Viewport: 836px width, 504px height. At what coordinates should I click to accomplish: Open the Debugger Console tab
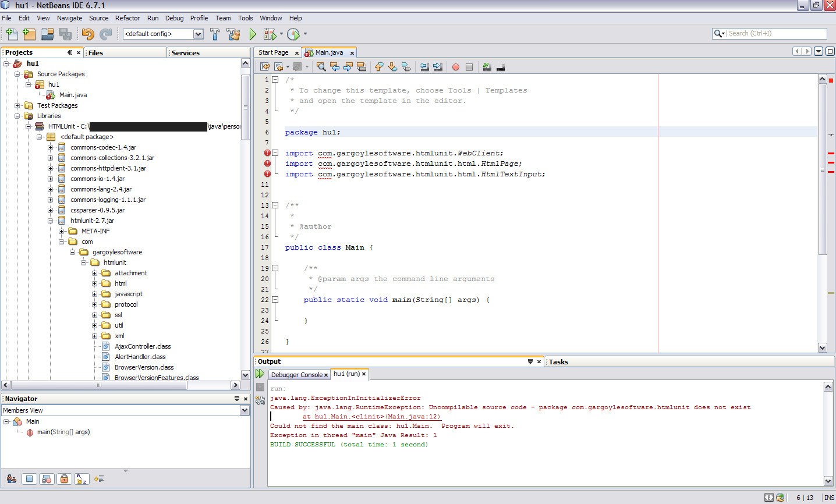tap(297, 375)
